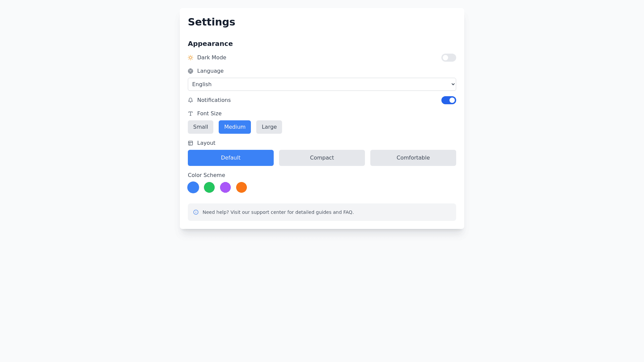Viewport: 644px width, 362px height.
Task: Click the layout grid icon
Action: pyautogui.click(x=191, y=143)
